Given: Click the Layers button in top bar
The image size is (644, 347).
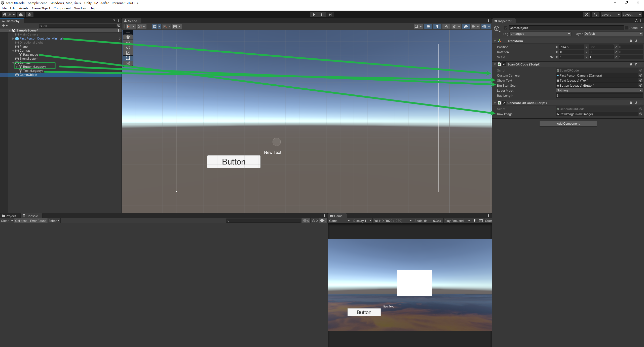Looking at the screenshot, I should [610, 14].
